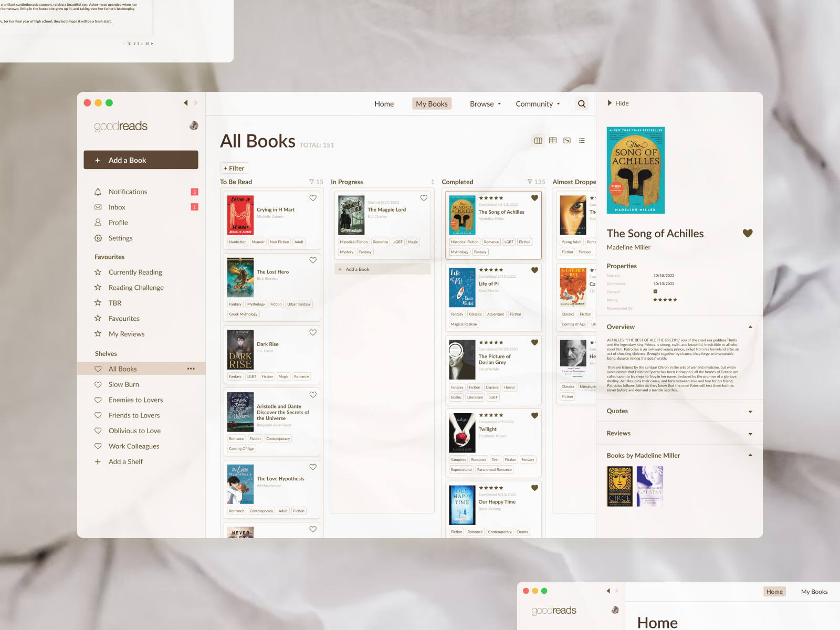The width and height of the screenshot is (840, 630).
Task: Open the Galatea book cover thumbnail
Action: 649,486
